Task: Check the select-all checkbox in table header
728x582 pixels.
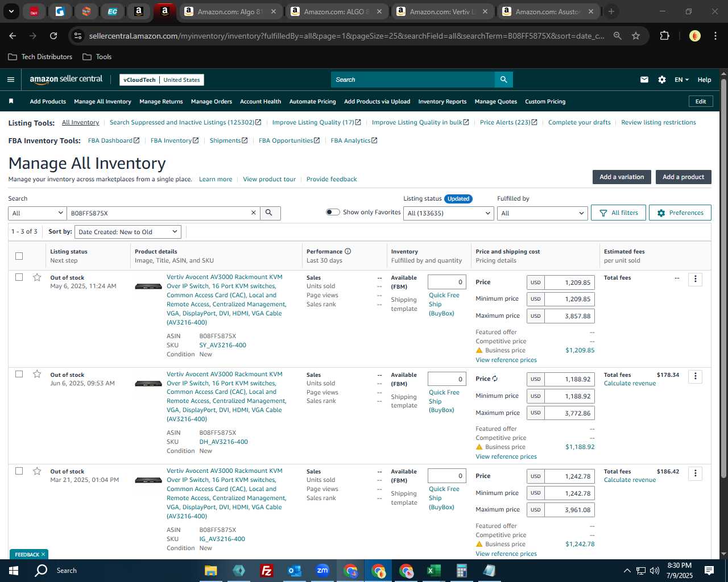Action: (x=19, y=256)
